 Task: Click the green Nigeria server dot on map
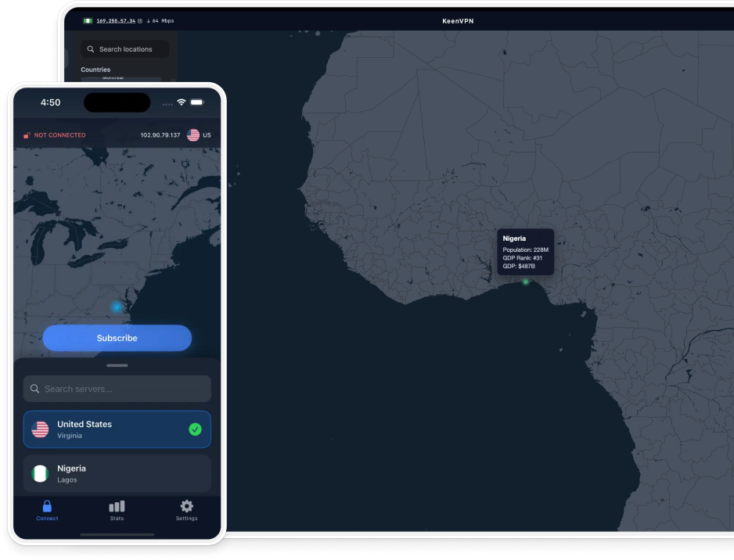[526, 282]
